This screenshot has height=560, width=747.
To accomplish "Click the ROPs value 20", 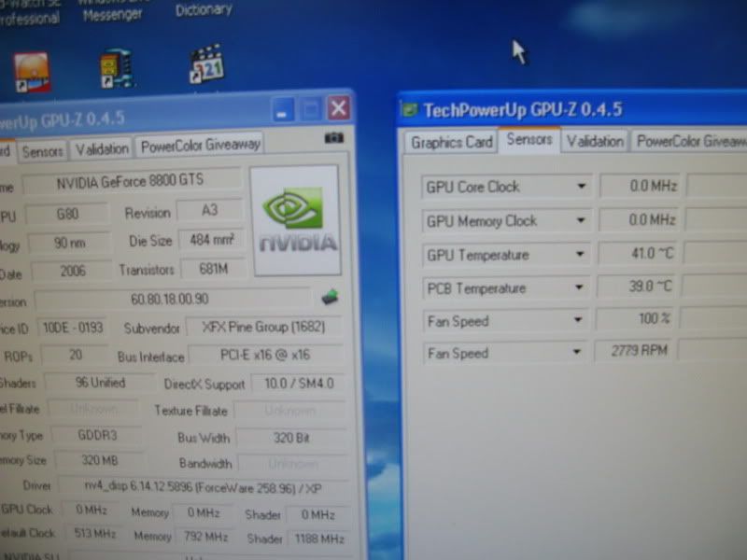I will [76, 356].
